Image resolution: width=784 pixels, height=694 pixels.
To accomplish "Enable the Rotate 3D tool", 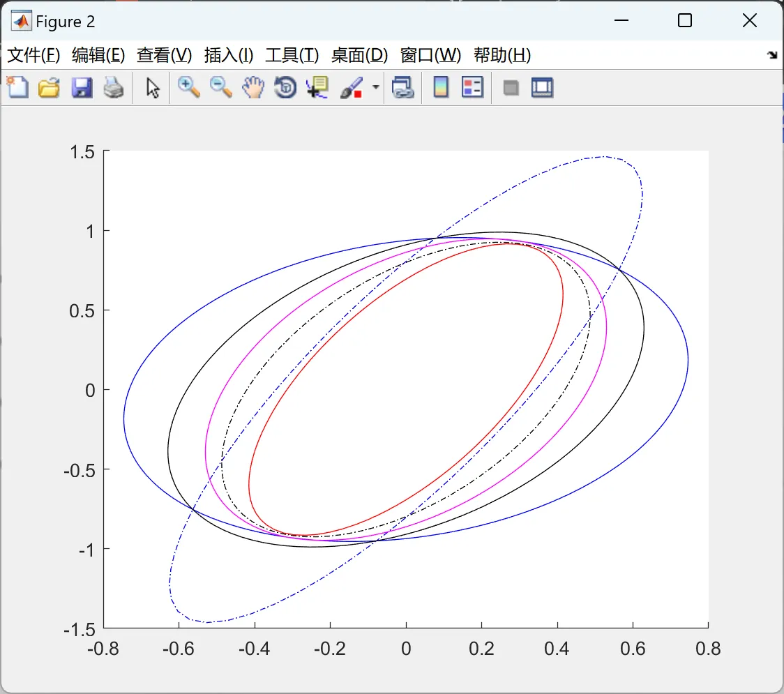I will pos(285,87).
